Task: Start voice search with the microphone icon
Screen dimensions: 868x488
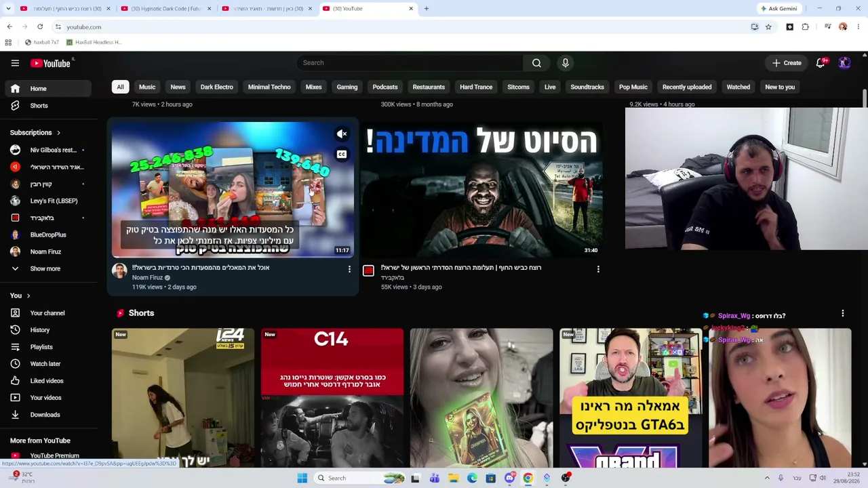Action: [565, 63]
